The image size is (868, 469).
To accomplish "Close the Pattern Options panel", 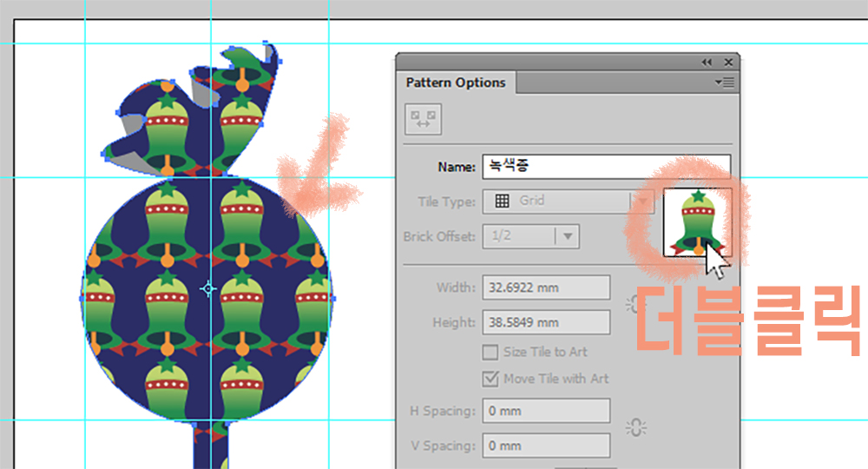I will [728, 62].
